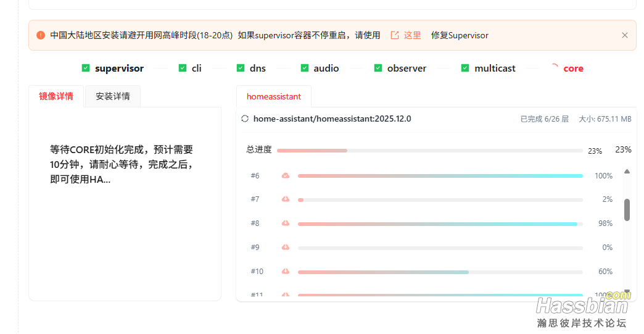Image resolution: width=644 pixels, height=334 pixels.
Task: Click the green multicast step checkbox
Action: (465, 68)
